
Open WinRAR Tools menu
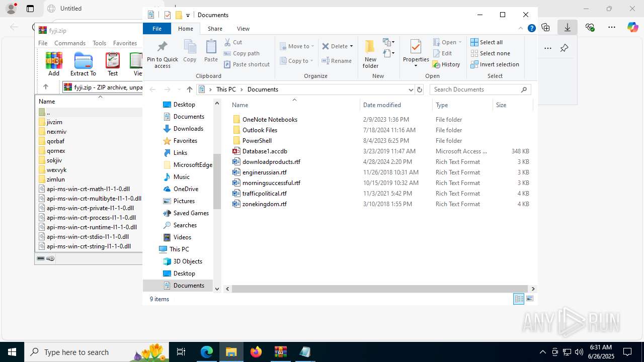(99, 43)
